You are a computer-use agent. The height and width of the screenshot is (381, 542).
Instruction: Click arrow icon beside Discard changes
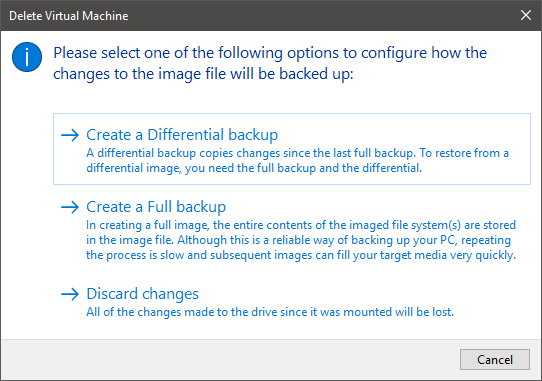tap(70, 294)
